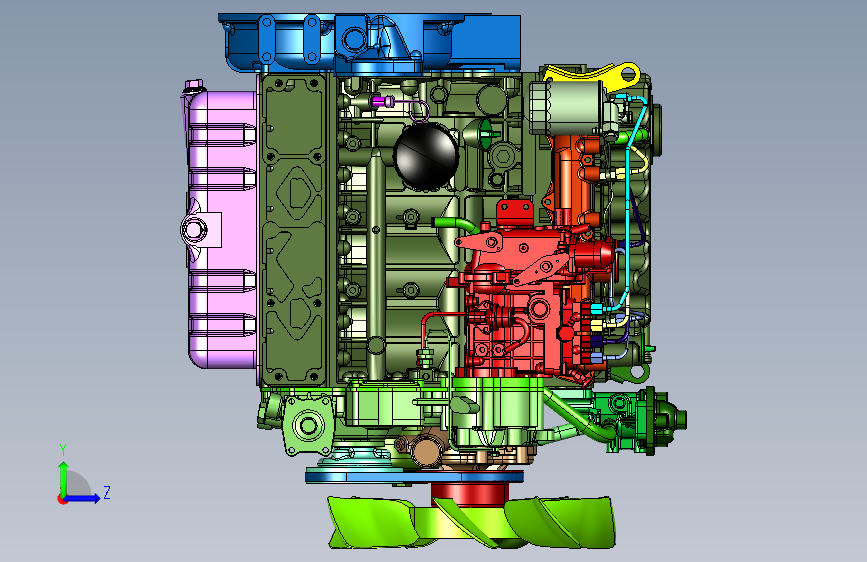Select the red origin ball of triad
867x562 pixels.
tap(62, 499)
